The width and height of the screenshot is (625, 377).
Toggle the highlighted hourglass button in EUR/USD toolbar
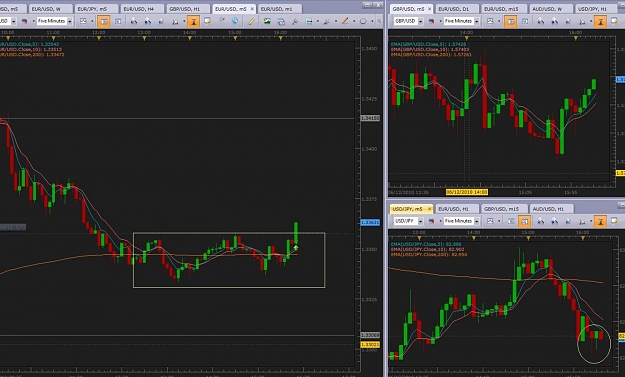[194, 21]
